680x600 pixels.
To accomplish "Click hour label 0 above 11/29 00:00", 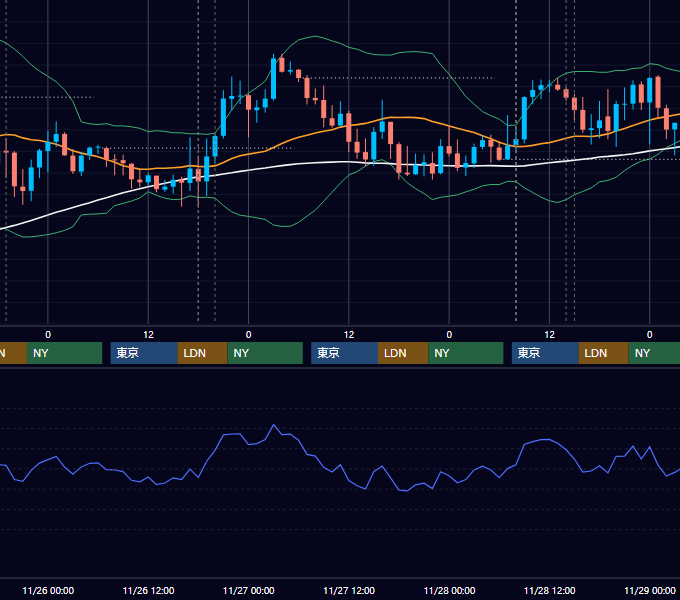I will pos(650,335).
